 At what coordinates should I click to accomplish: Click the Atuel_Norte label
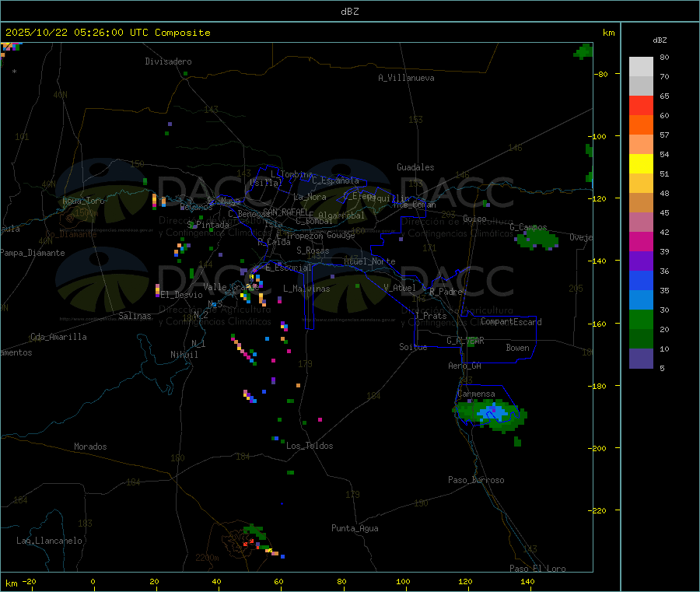tap(369, 261)
